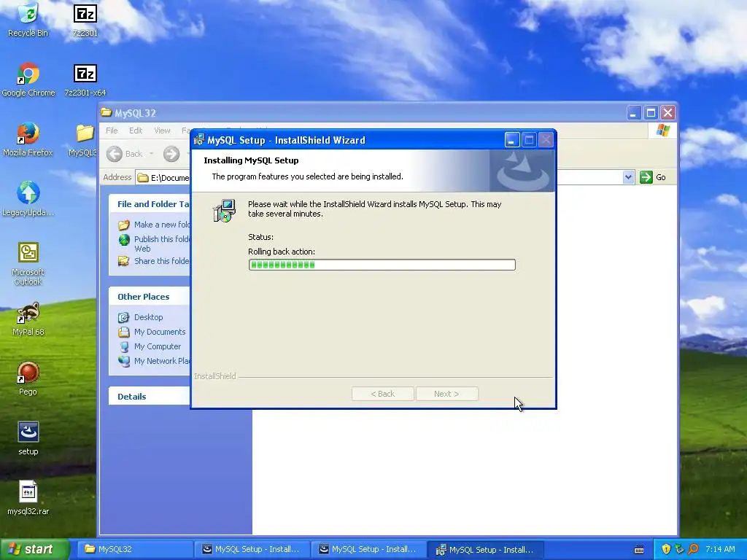Expand the Address bar dropdown in MySQL32

click(628, 177)
